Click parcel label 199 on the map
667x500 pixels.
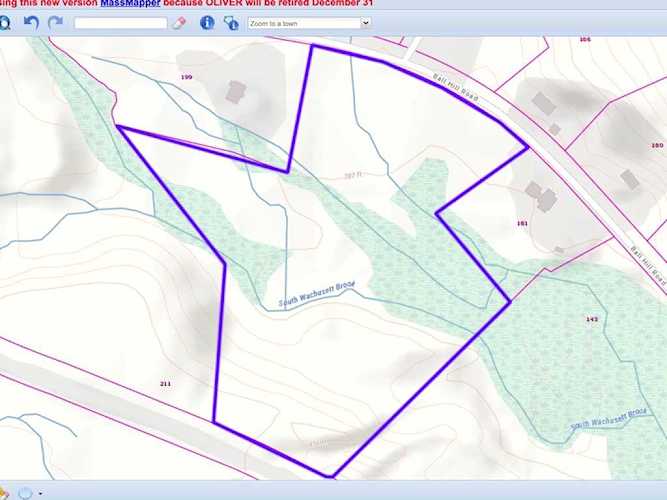click(186, 77)
